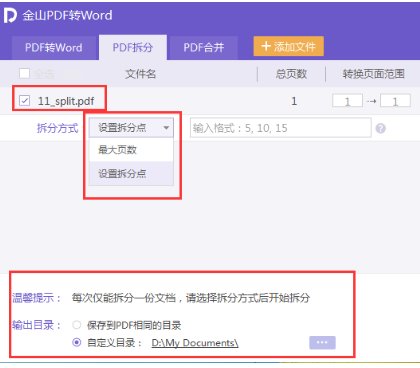Click the 总页数 column header
420x368 pixels.
tap(291, 74)
